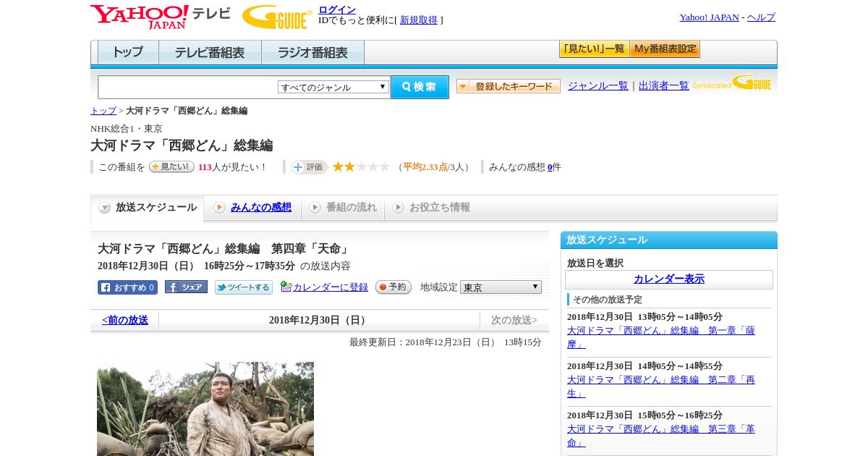868x456 pixels.
Task: Focus the keyword search input field
Action: pyautogui.click(x=188, y=87)
